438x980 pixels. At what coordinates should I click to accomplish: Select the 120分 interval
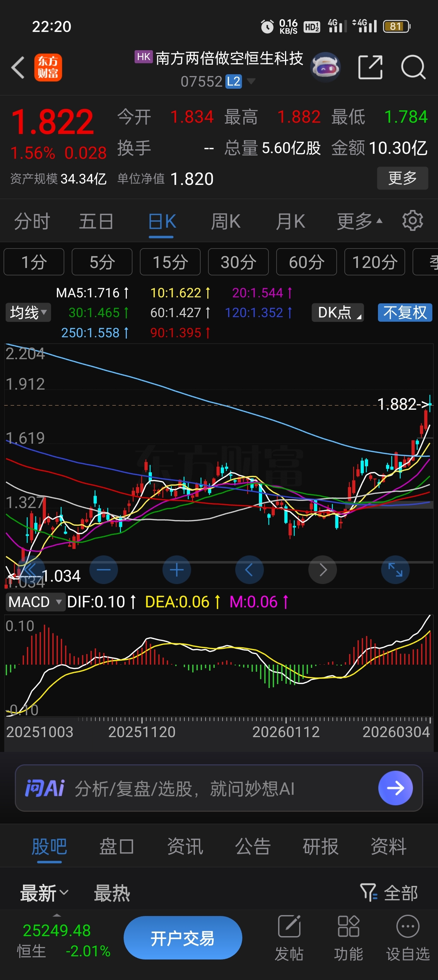click(x=374, y=262)
